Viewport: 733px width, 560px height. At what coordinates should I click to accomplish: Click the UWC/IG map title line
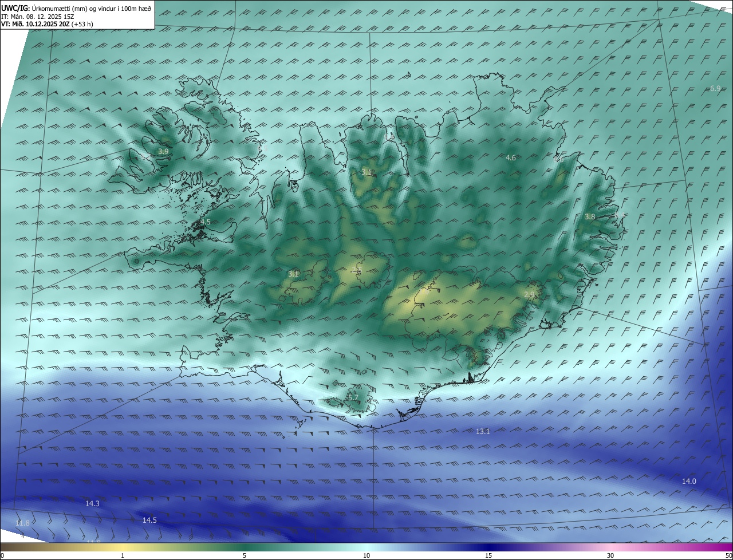(x=76, y=8)
